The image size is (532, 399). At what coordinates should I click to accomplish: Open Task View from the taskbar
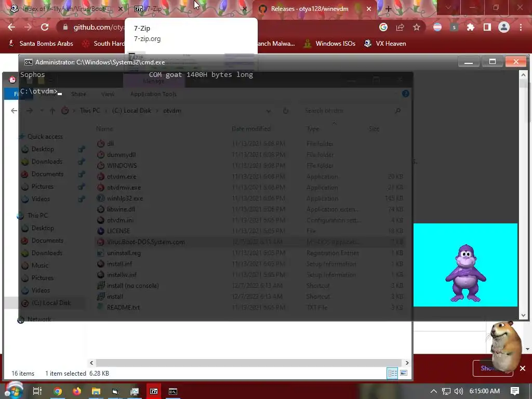tap(37, 391)
